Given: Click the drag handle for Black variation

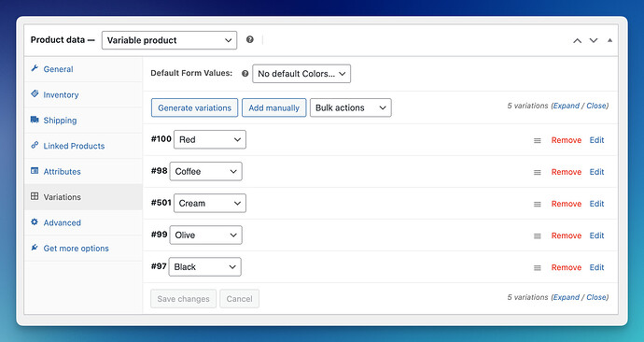Looking at the screenshot, I should click(x=538, y=268).
